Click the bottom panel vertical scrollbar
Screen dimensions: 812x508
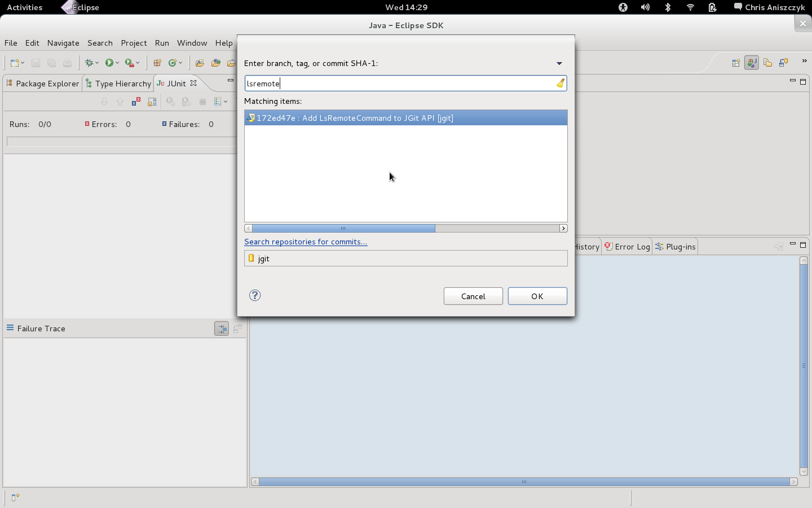[804, 365]
